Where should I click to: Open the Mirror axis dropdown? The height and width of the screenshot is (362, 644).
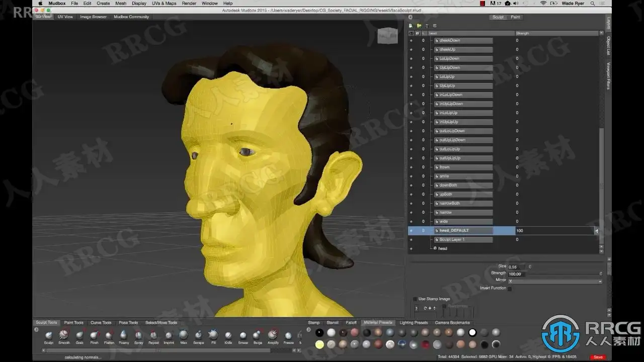[555, 281]
